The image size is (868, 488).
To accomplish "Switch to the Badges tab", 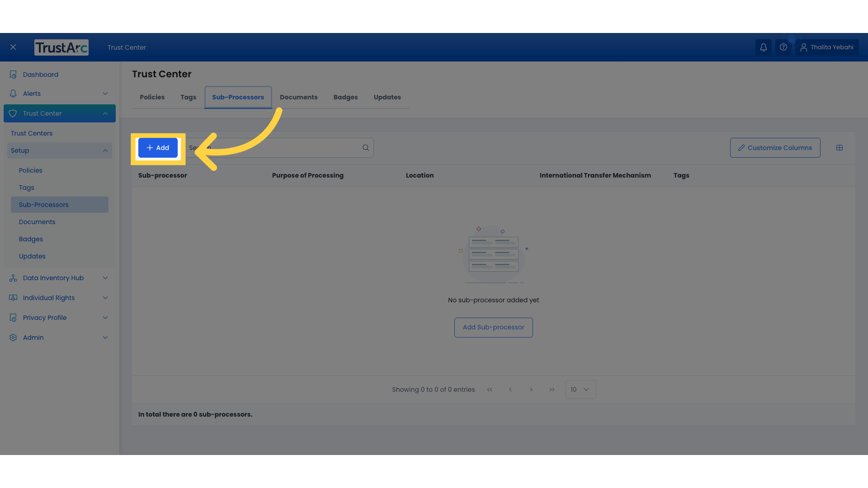I will click(345, 97).
